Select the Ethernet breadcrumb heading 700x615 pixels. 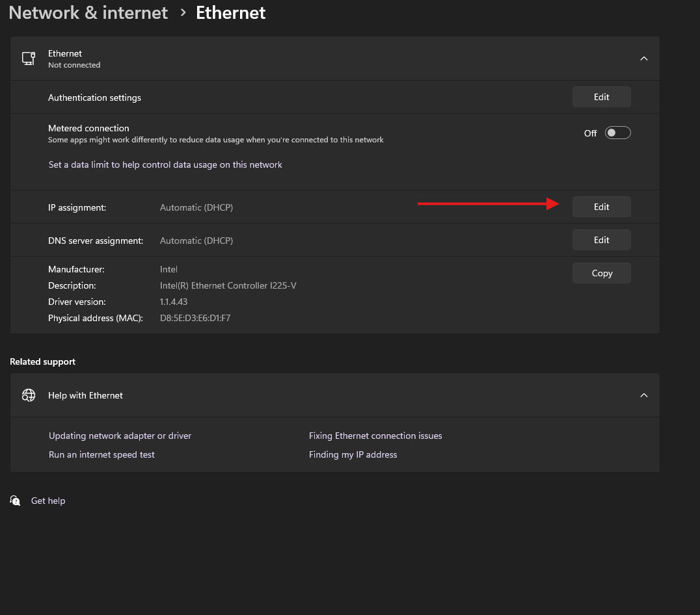(x=230, y=12)
